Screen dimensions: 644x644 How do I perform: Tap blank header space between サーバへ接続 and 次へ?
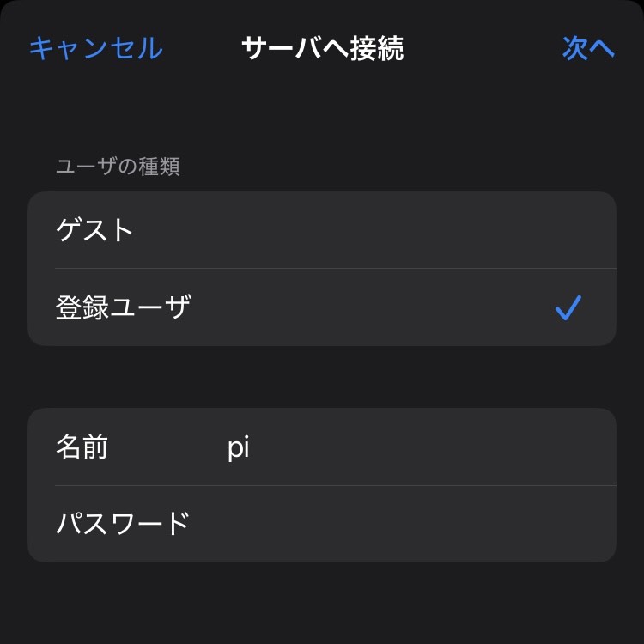click(x=483, y=48)
